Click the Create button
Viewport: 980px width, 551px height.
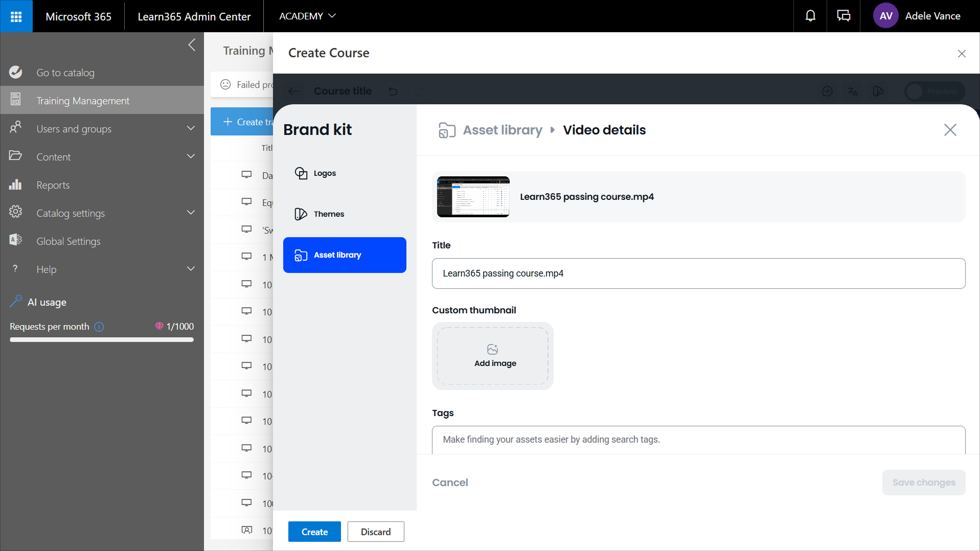click(x=314, y=532)
